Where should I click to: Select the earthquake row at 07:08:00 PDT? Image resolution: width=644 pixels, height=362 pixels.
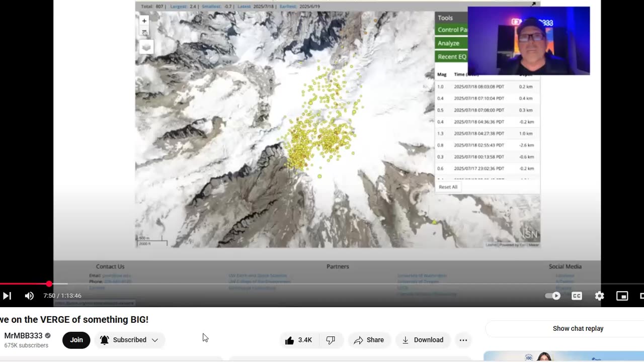487,110
